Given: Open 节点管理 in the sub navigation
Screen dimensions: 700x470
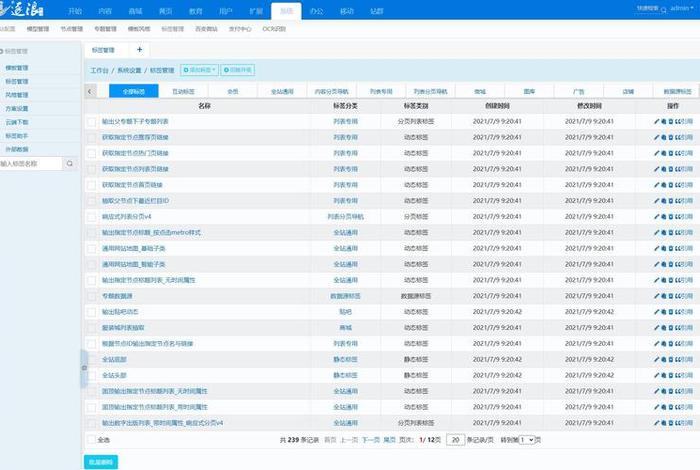Looking at the screenshot, I should (x=71, y=29).
